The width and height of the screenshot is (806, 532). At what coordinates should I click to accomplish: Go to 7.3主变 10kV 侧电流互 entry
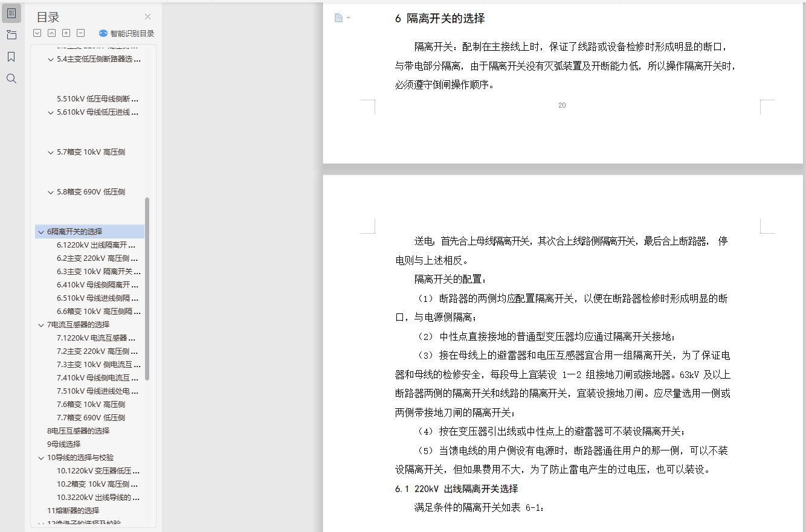(x=99, y=365)
